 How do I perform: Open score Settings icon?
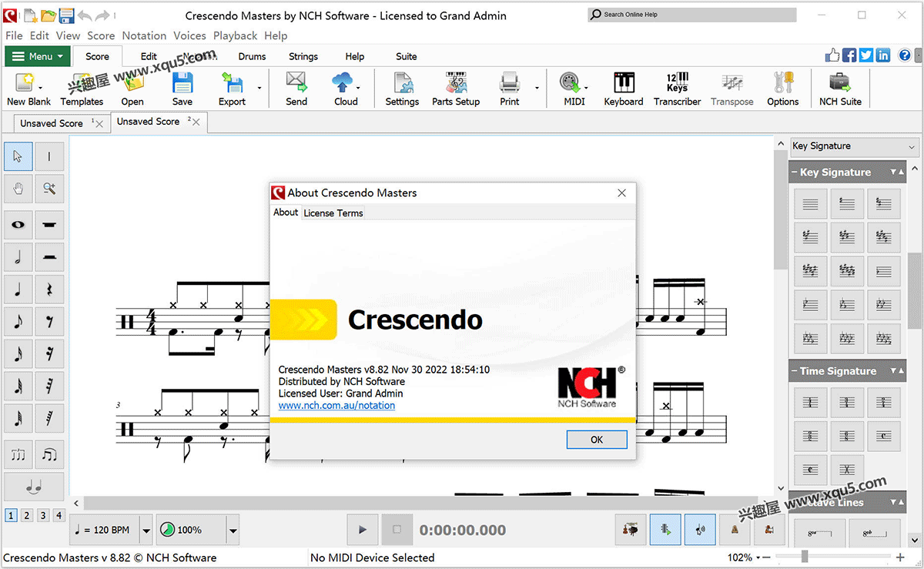coord(402,89)
